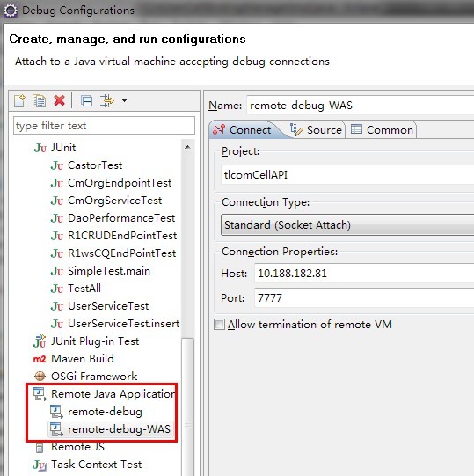Click the JUnit category icon
This screenshot has width=474, height=476.
click(x=40, y=148)
